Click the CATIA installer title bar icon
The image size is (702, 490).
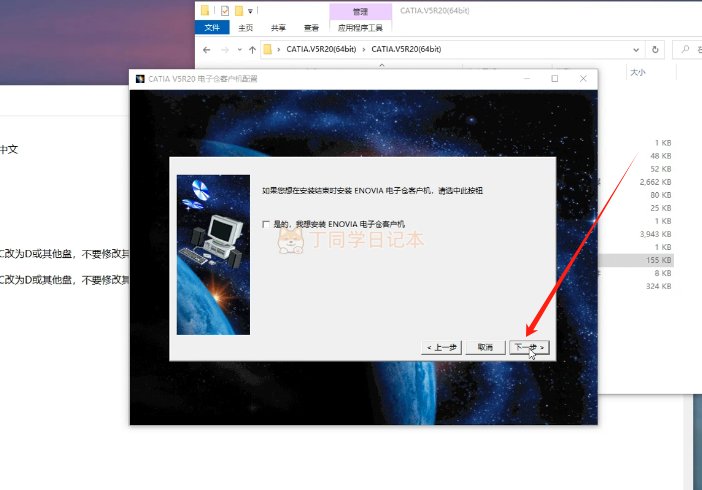point(139,78)
